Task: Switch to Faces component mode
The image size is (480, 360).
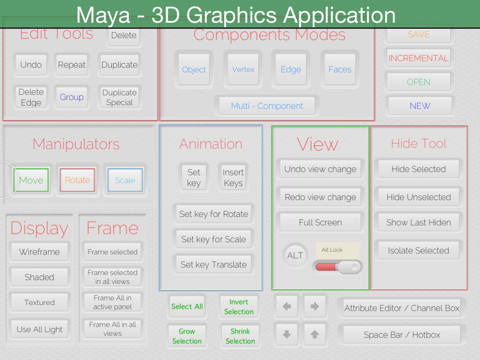Action: [340, 69]
